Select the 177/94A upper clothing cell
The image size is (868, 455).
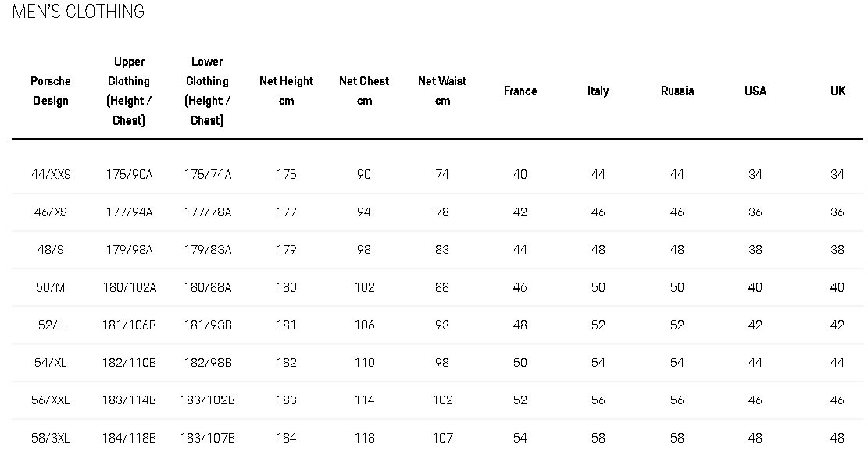point(129,212)
